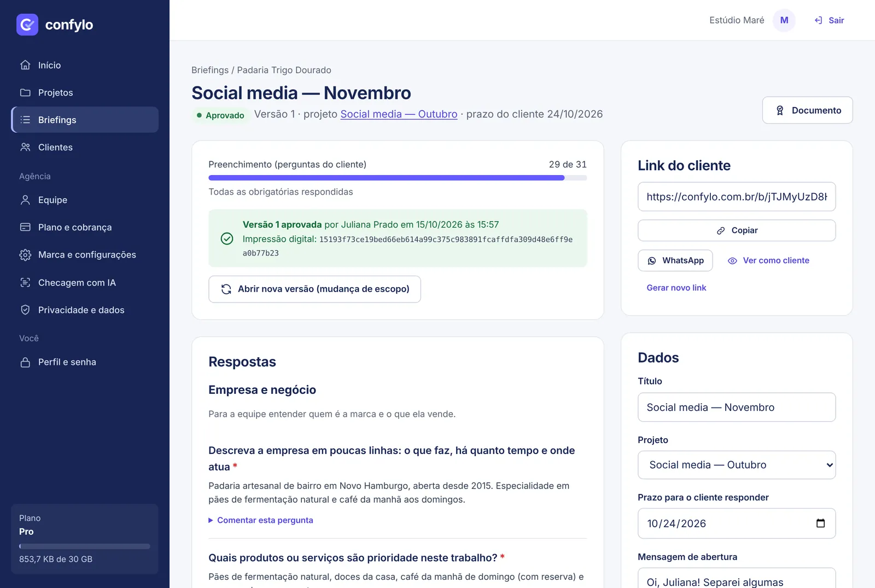
Task: Click the Documento button
Action: point(807,110)
